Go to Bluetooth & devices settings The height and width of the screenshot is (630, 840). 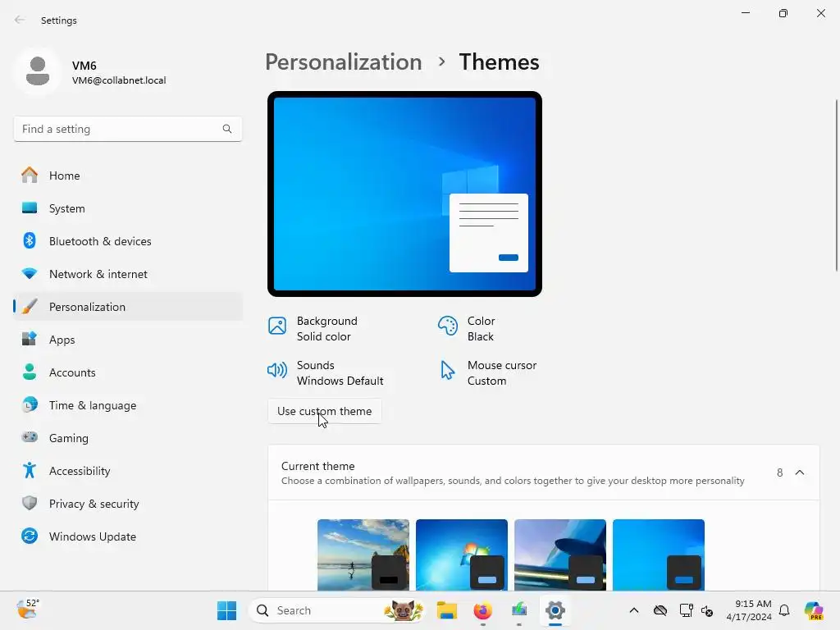[127, 241]
